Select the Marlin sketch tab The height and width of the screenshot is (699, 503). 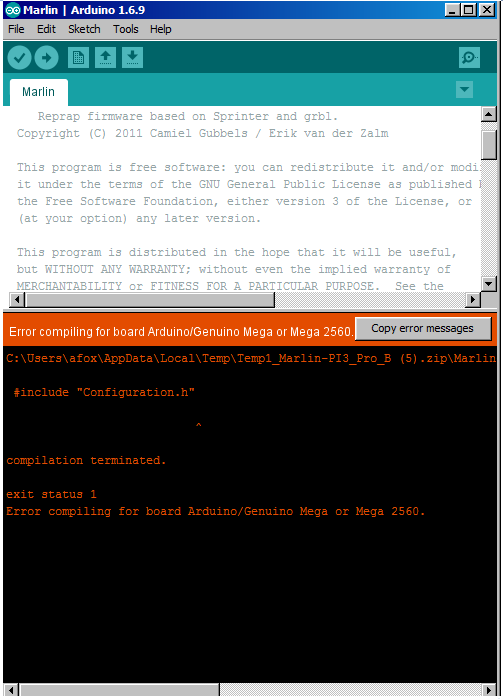[39, 92]
